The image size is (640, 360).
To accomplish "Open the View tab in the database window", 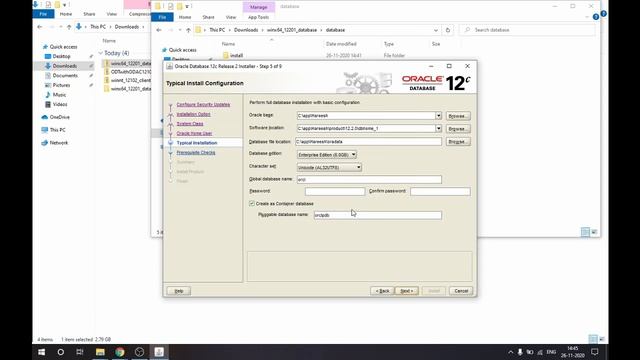I will (x=231, y=17).
